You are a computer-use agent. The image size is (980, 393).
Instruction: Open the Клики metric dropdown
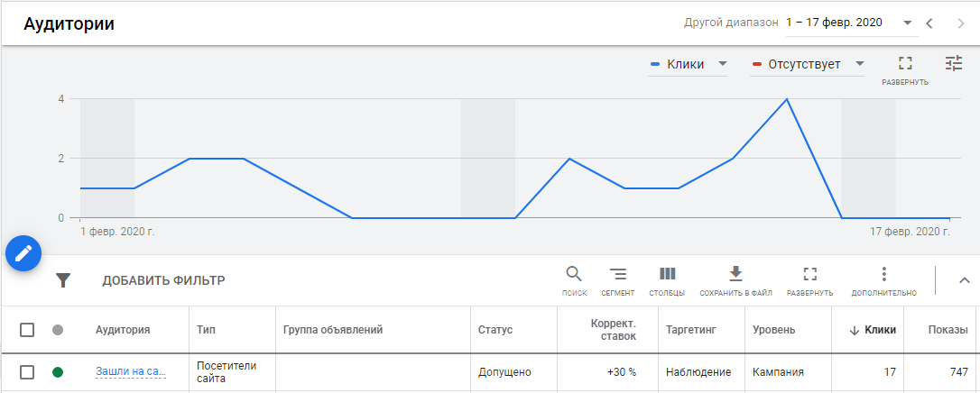pyautogui.click(x=688, y=64)
